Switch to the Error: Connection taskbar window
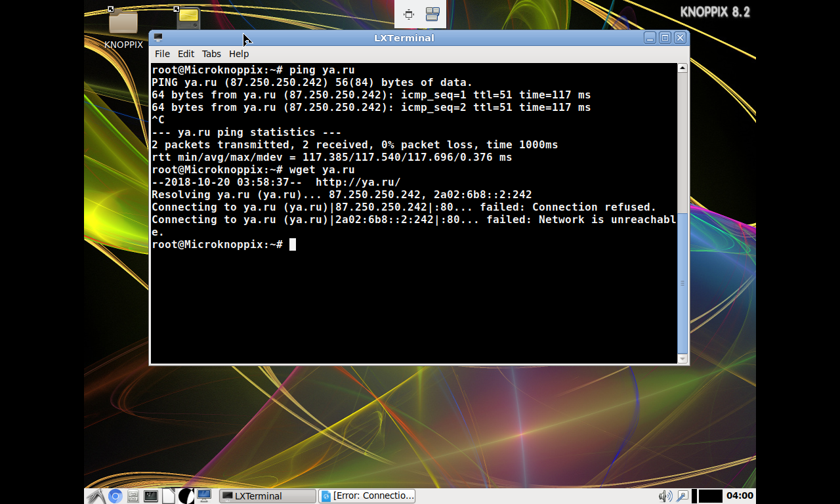This screenshot has height=504, width=840. 367,496
